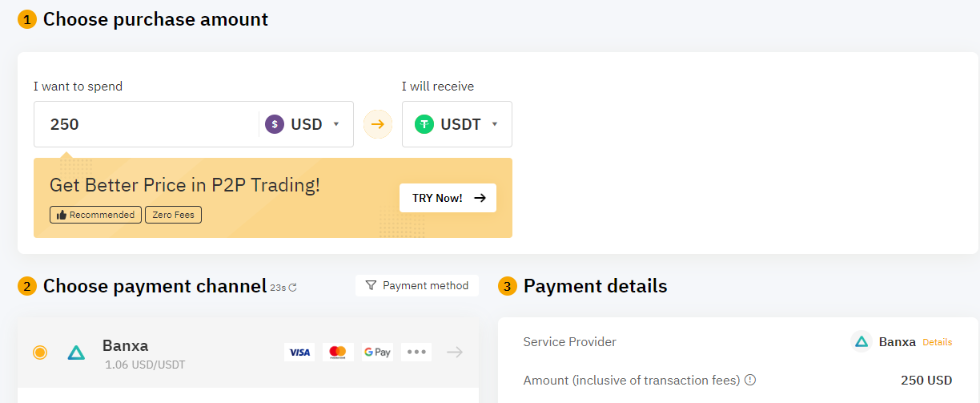Open the USD currency dropdown
This screenshot has width=980, height=403.
304,124
